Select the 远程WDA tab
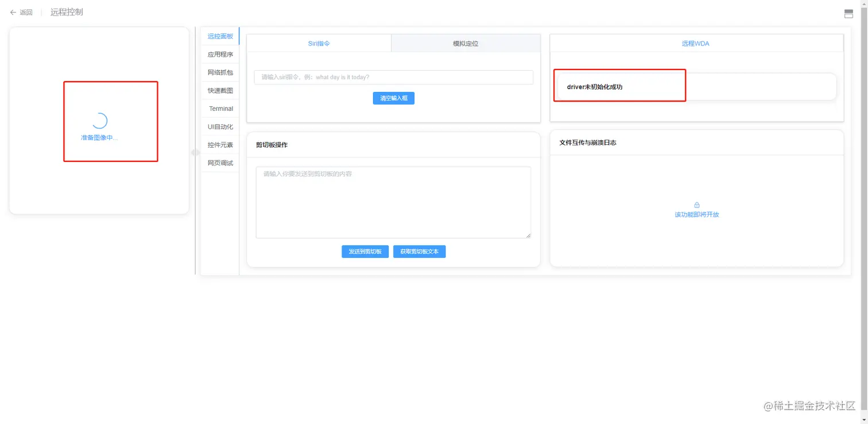This screenshot has width=868, height=424. click(x=696, y=43)
